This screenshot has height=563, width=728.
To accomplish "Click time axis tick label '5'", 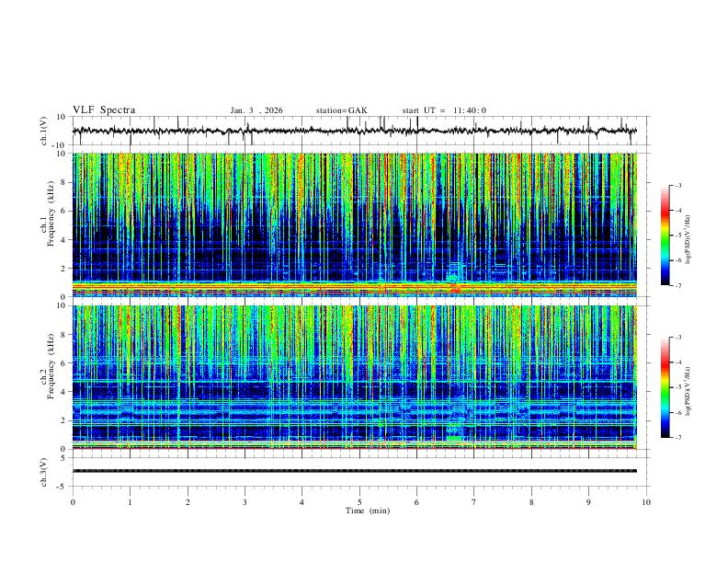I will coord(359,502).
